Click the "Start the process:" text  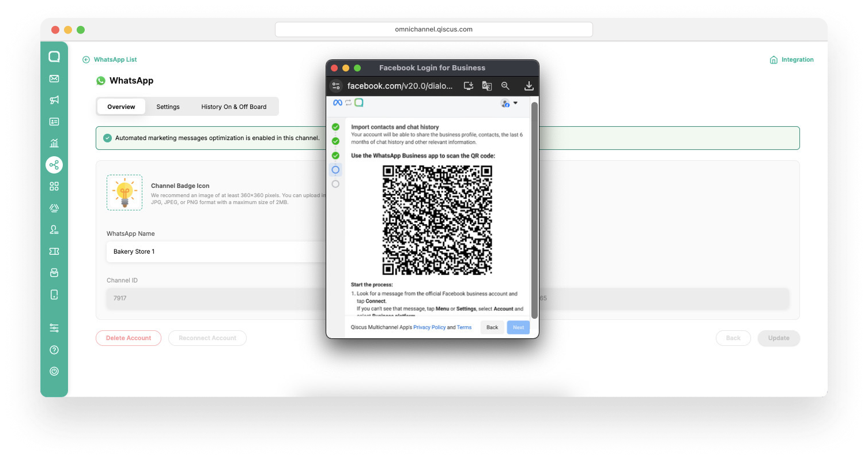(372, 285)
